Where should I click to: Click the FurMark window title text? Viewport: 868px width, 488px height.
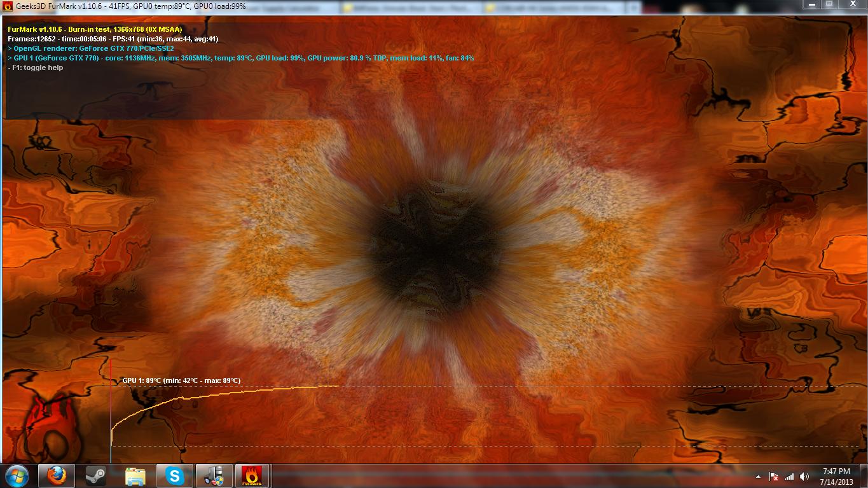(x=131, y=6)
